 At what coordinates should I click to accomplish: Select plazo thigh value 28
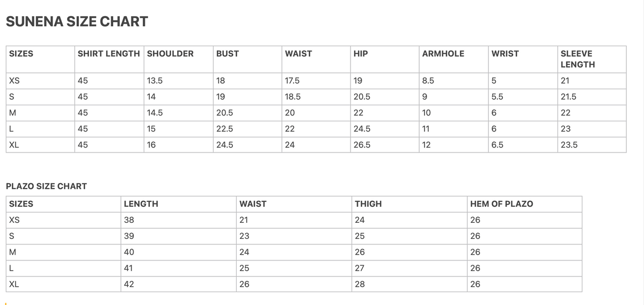pos(360,284)
